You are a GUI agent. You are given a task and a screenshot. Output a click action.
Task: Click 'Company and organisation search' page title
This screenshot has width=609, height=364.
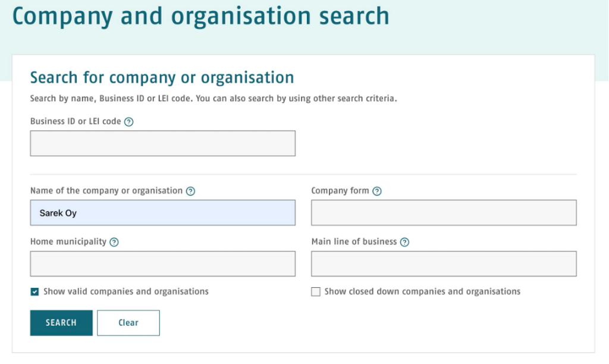[x=201, y=16]
